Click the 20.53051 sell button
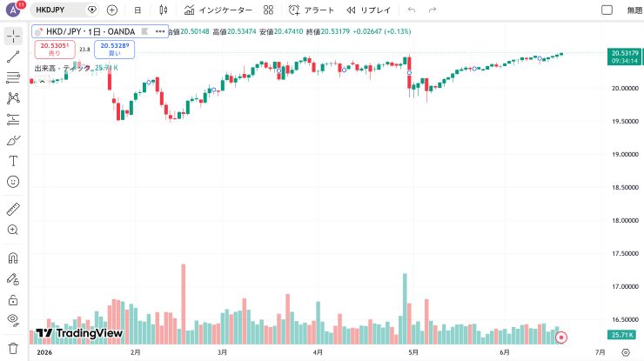 pos(55,49)
